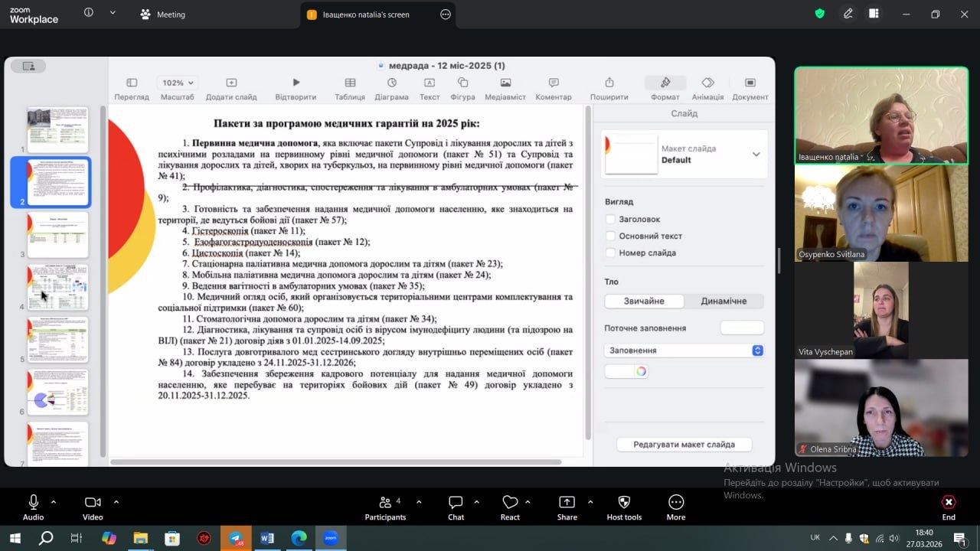Click the Редагувати макет слайда button
The image size is (980, 551).
(x=684, y=445)
